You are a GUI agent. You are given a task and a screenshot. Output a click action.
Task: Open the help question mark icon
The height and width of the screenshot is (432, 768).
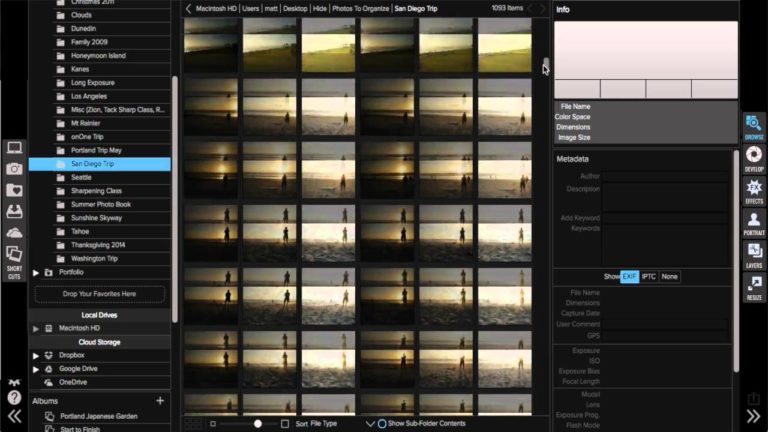[14, 397]
